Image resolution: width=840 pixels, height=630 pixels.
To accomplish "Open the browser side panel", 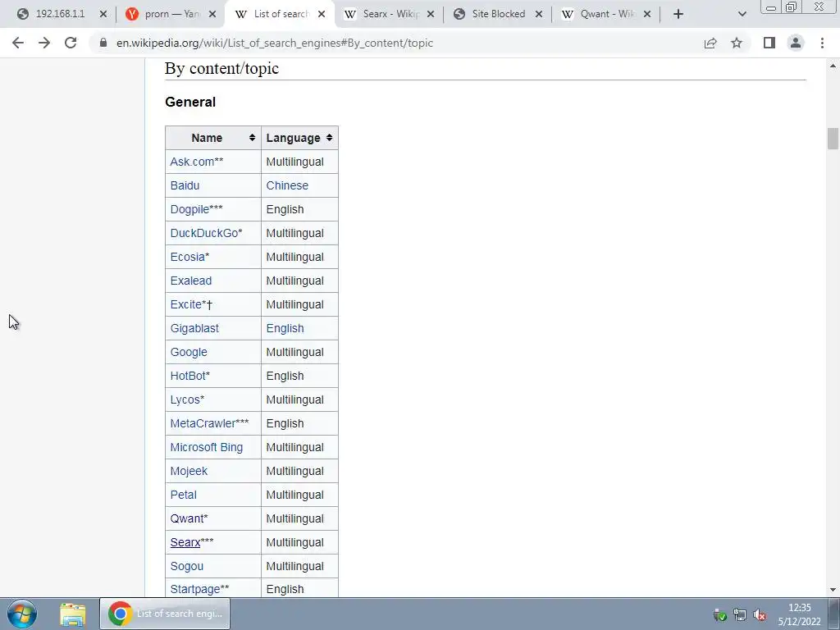I will pyautogui.click(x=769, y=43).
